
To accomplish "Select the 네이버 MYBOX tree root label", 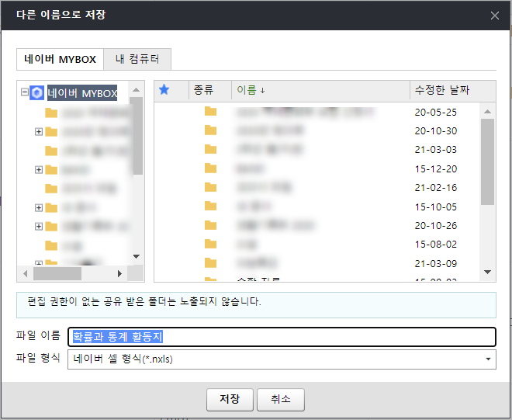I will click(82, 93).
